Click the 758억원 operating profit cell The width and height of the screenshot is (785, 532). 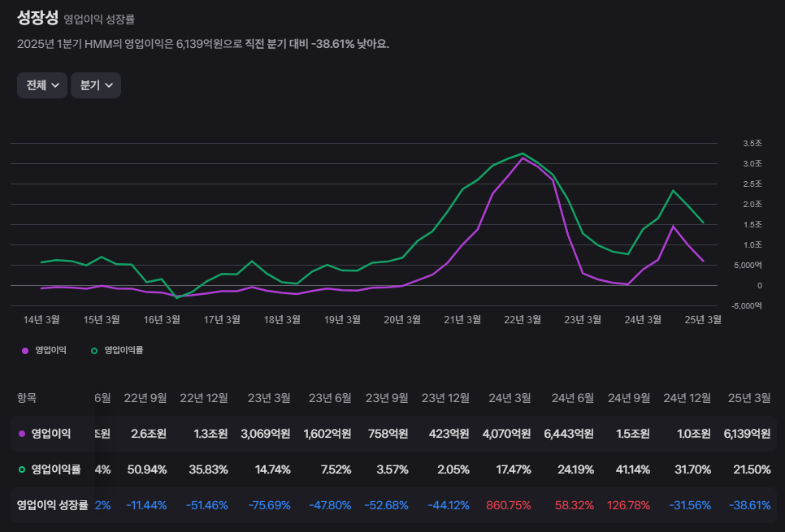388,434
